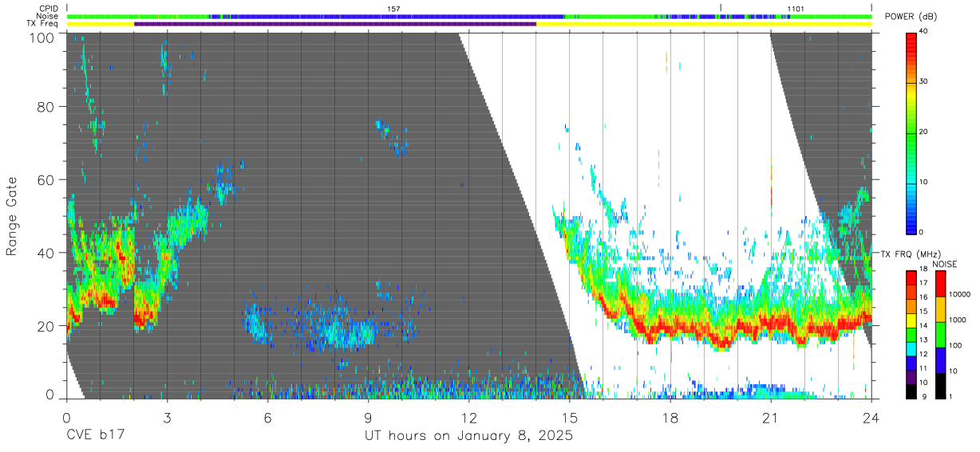Click the 10000 label on noise scale

(x=959, y=295)
